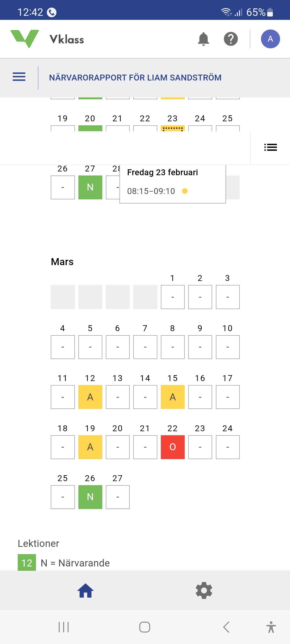This screenshot has width=290, height=644.
Task: Go to the home icon
Action: [x=85, y=591]
